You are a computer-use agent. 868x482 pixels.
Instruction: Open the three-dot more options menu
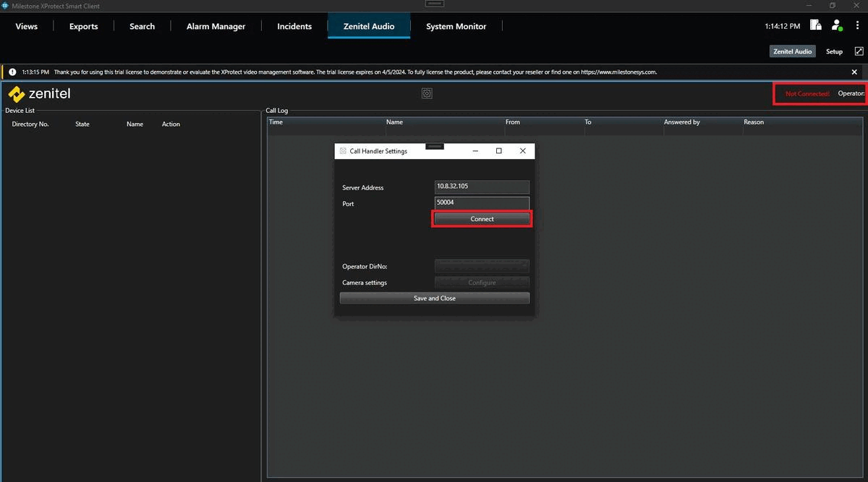tap(857, 25)
